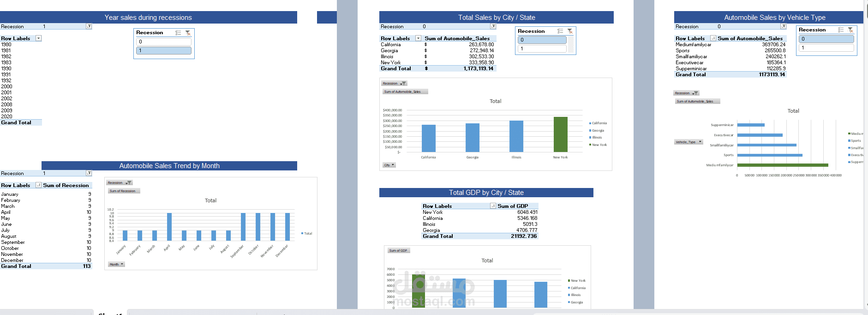Select the 'Year sales during recessions' title banner
The image size is (868, 315).
pos(148,18)
